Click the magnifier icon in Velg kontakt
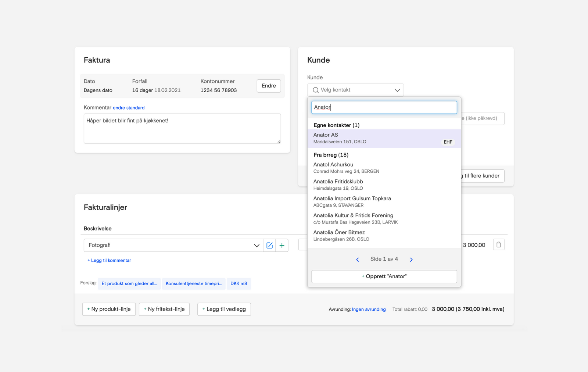This screenshot has height=372, width=588. tap(315, 90)
